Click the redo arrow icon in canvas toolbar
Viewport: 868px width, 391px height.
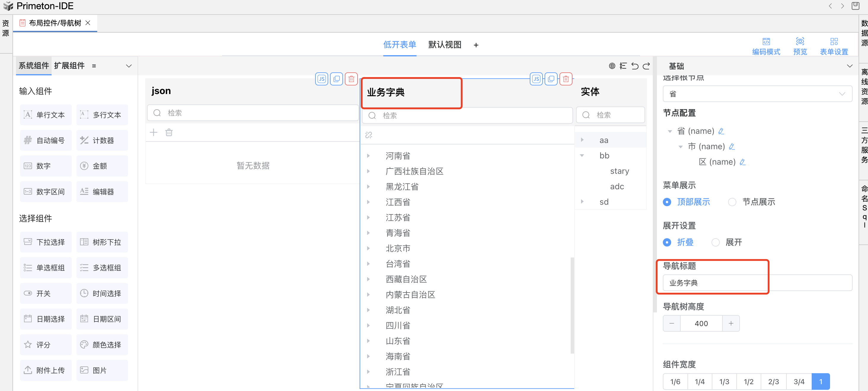point(646,66)
